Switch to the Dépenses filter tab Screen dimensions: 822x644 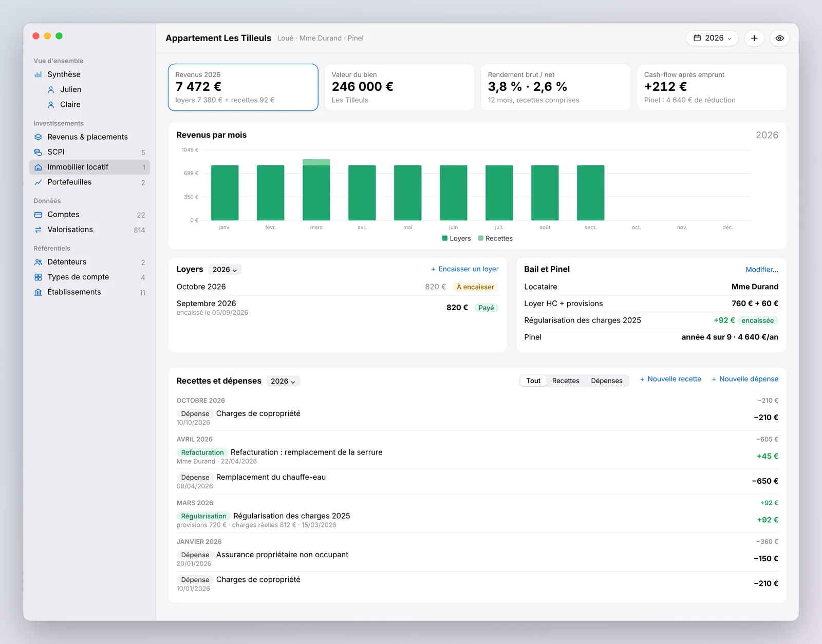pos(606,381)
